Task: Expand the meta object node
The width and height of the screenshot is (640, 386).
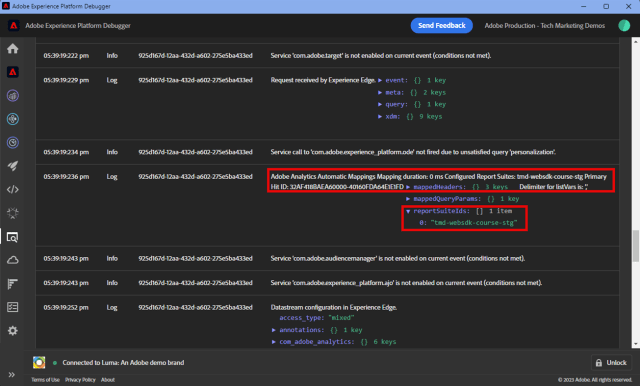Action: tap(380, 93)
